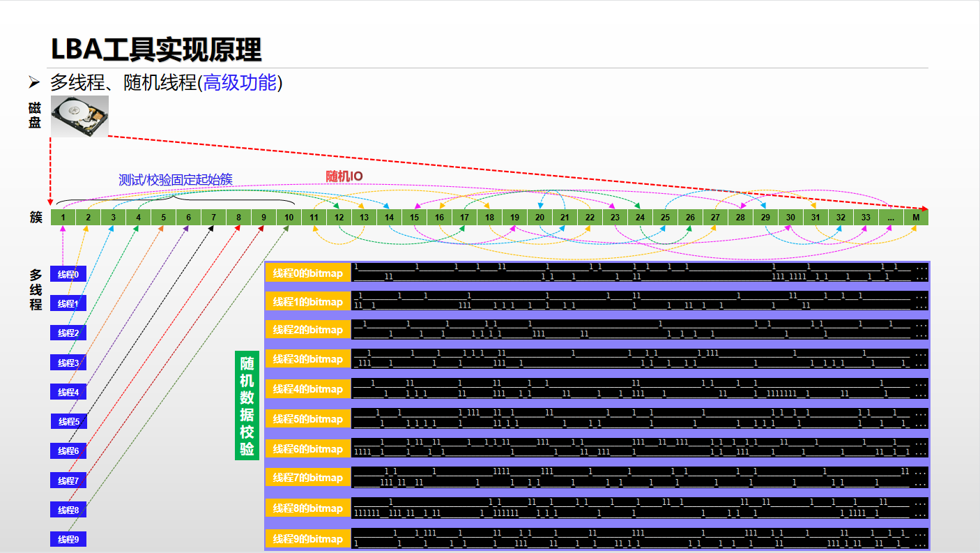Expand the 线程2的bitmap row
The width and height of the screenshot is (980, 553).
coord(307,328)
